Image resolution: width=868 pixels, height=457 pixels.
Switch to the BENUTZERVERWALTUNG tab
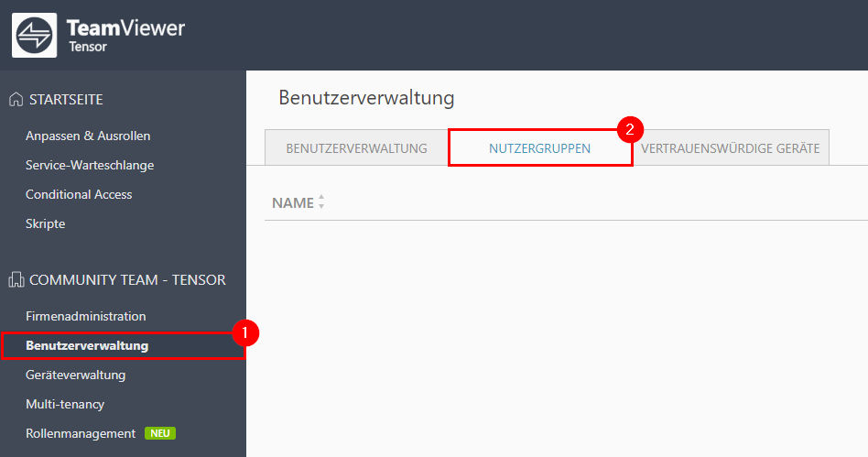click(356, 148)
